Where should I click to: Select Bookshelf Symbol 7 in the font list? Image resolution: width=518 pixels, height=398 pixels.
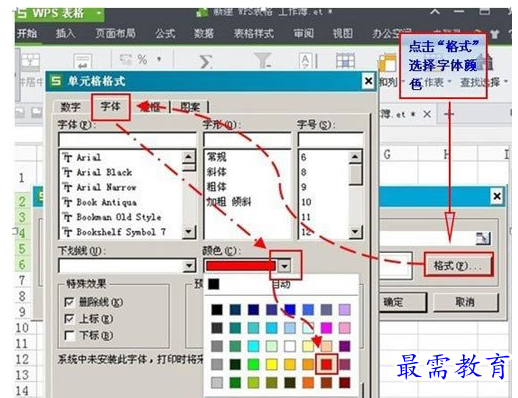(121, 232)
